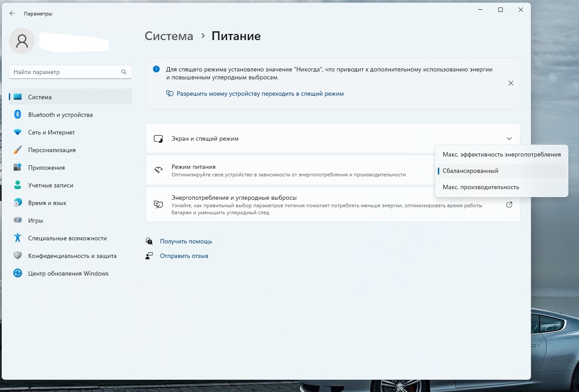The image size is (579, 392).
Task: Select Сбалансированный power mode
Action: [x=501, y=171]
